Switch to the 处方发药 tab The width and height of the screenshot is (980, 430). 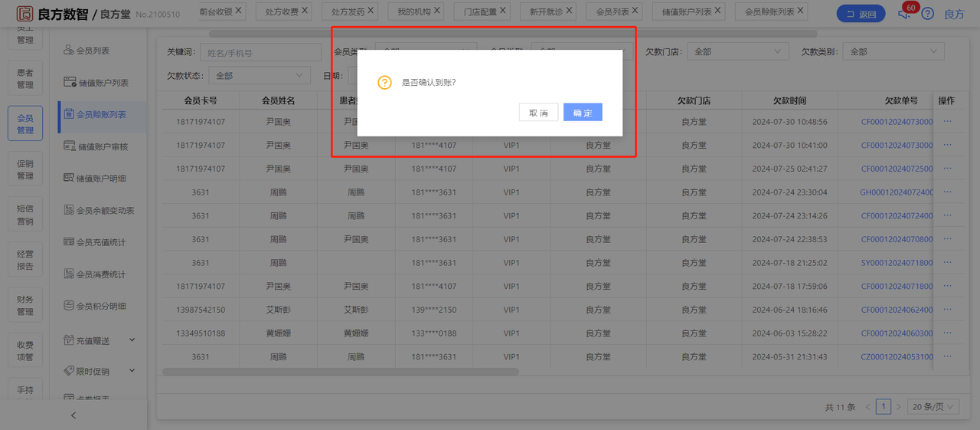(348, 12)
